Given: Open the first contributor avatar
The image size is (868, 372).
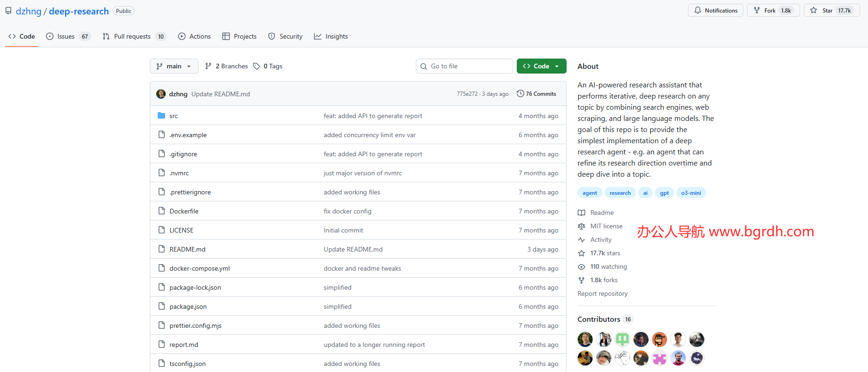Looking at the screenshot, I should point(585,339).
